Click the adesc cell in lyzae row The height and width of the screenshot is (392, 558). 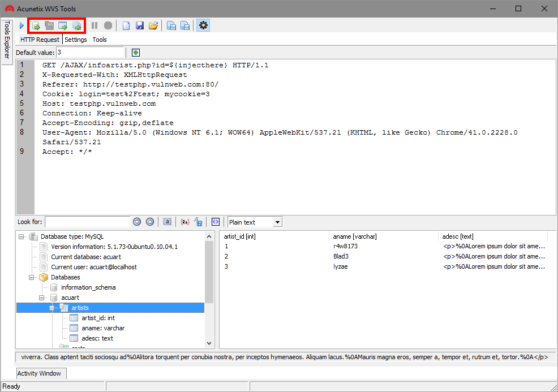[x=494, y=266]
